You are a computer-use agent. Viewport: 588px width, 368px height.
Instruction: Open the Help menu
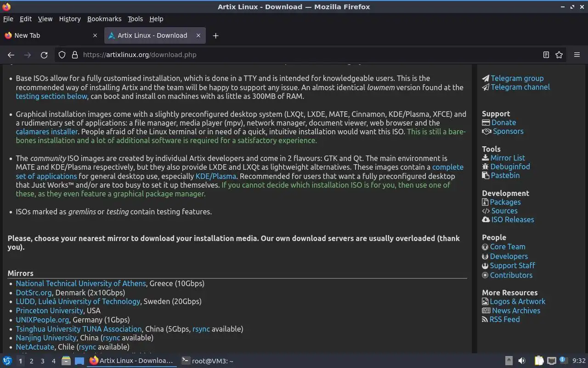[156, 19]
